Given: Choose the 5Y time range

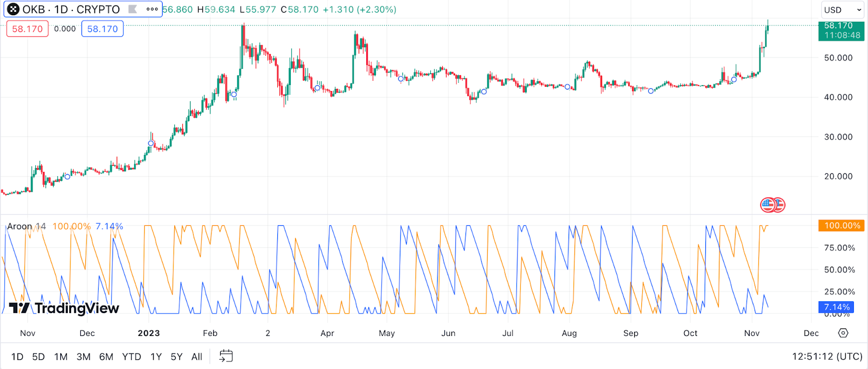Looking at the screenshot, I should [176, 357].
